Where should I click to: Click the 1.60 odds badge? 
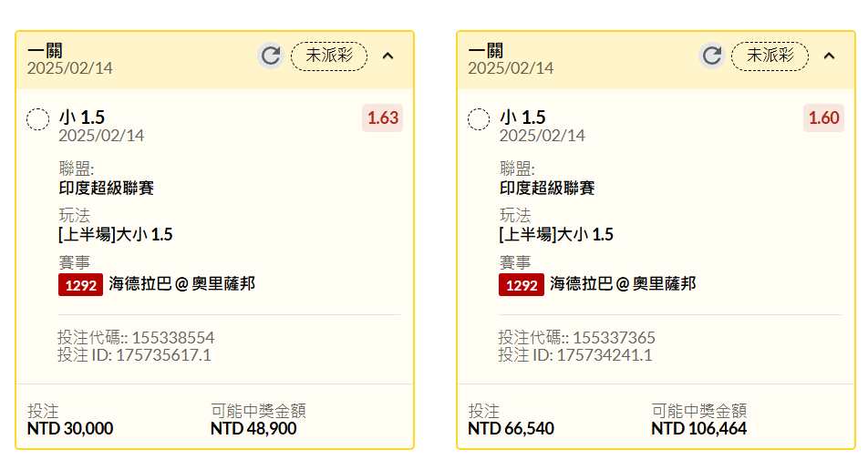point(823,118)
